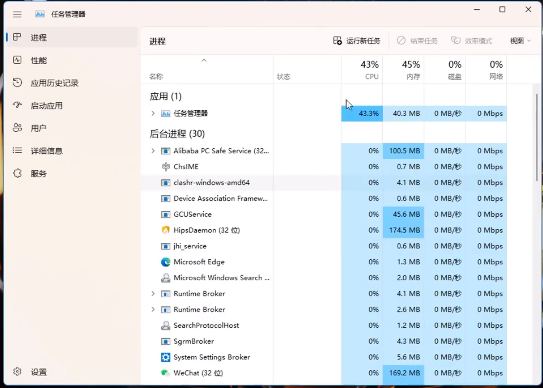Click the 45.6 MB memory cell
This screenshot has height=388, width=543.
click(x=403, y=214)
